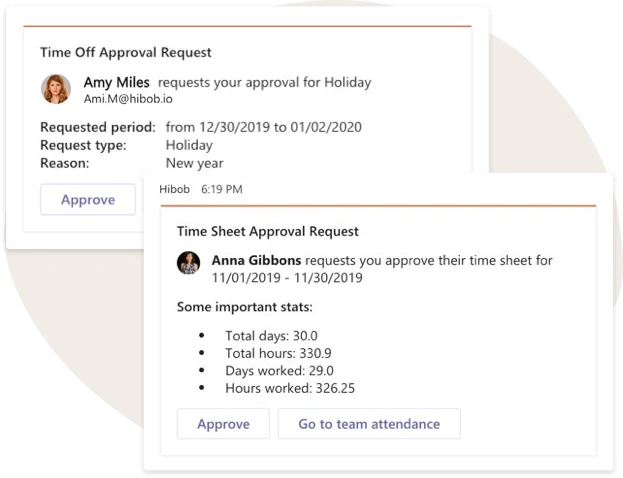Click the Request type value Holiday

(x=189, y=145)
